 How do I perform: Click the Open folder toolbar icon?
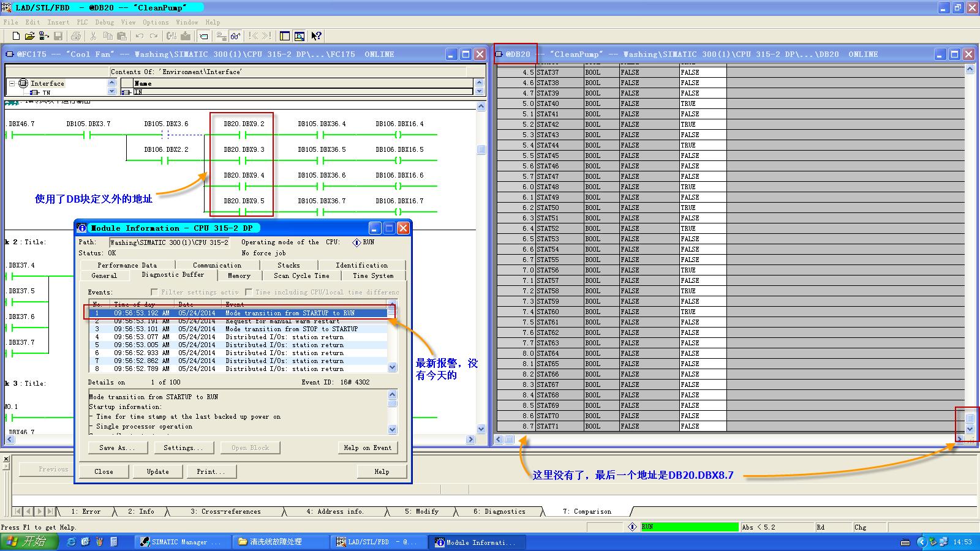point(29,36)
